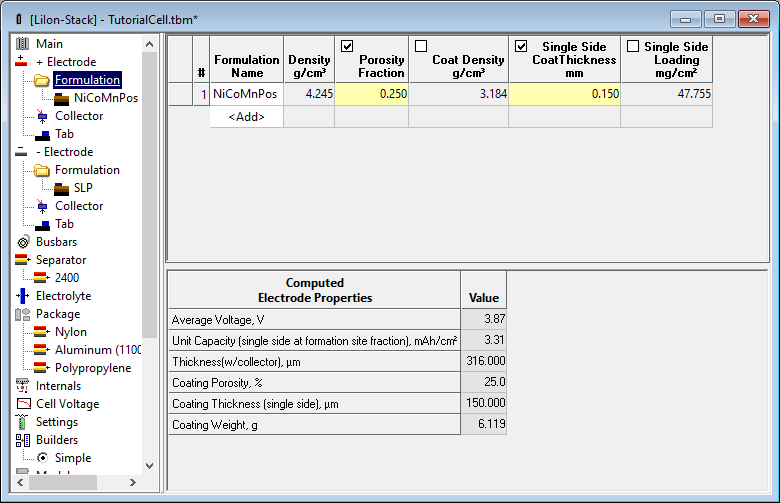The width and height of the screenshot is (780, 503).
Task: Click the Builders icon
Action: (22, 440)
